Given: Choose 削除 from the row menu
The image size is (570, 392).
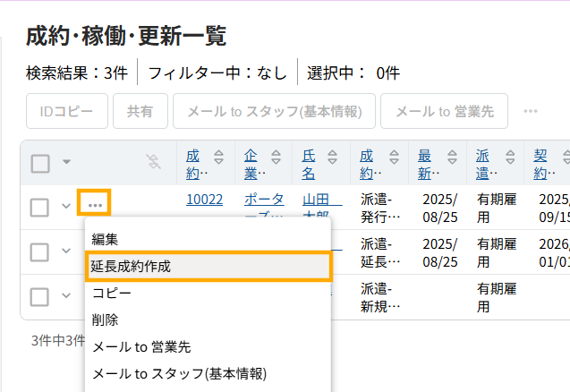Looking at the screenshot, I should click(106, 320).
